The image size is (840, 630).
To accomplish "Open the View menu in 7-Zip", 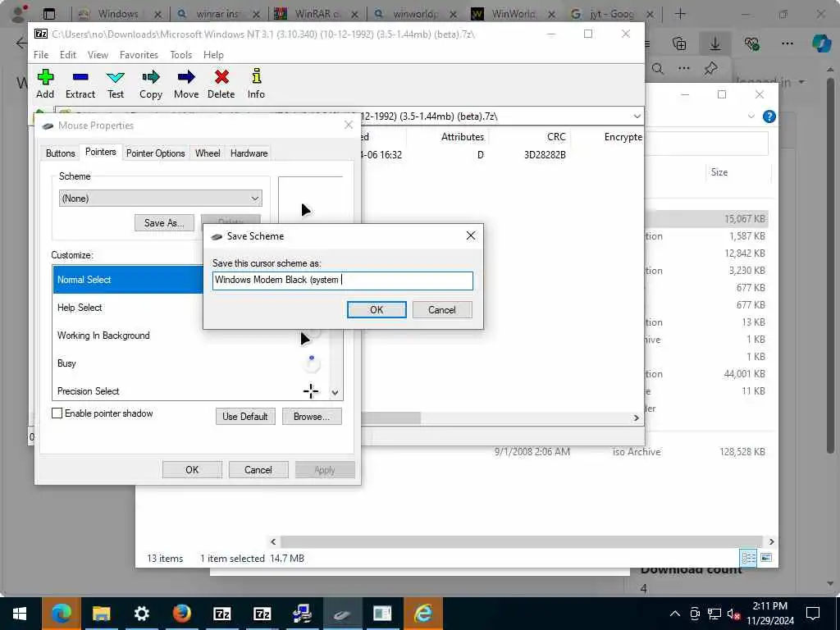I will point(98,55).
